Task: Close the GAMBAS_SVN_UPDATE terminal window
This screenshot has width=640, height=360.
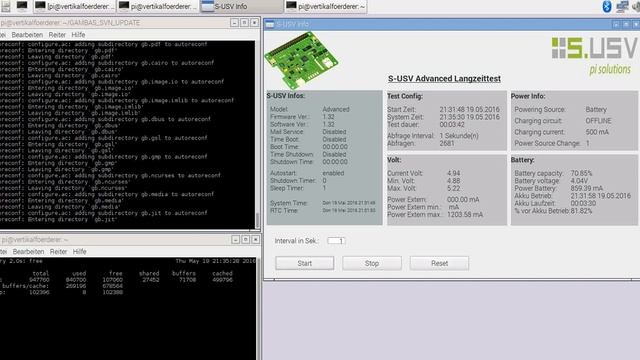Action: 254,23
